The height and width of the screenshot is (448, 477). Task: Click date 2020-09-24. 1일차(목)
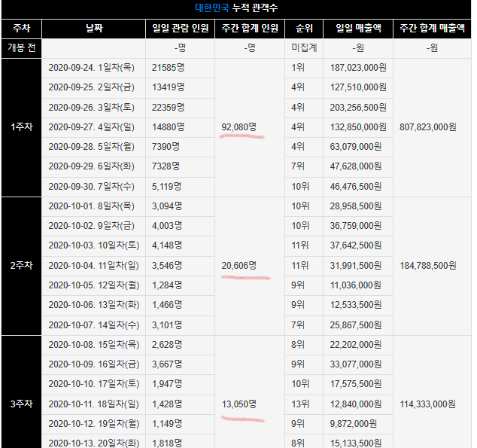pos(91,68)
